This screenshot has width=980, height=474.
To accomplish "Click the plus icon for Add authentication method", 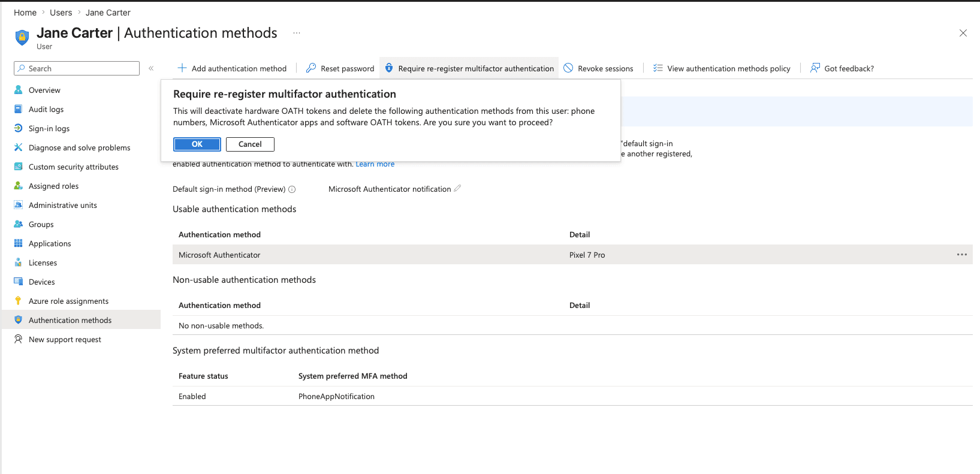I will 182,68.
